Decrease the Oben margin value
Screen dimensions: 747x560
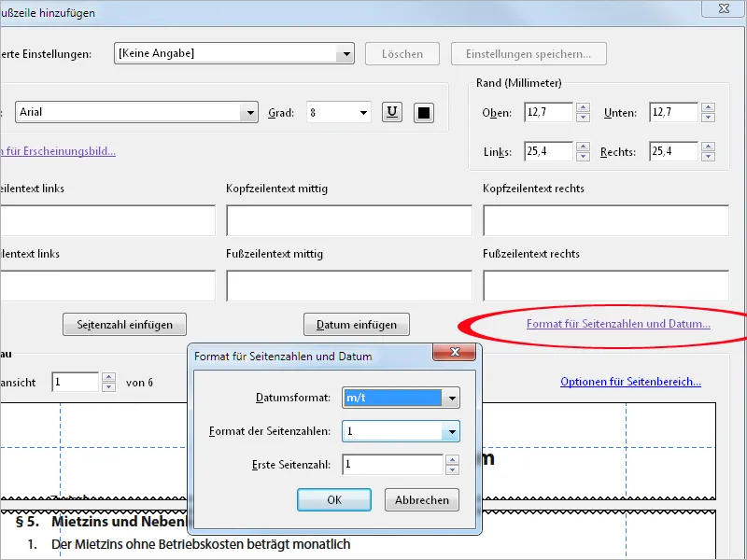point(583,118)
